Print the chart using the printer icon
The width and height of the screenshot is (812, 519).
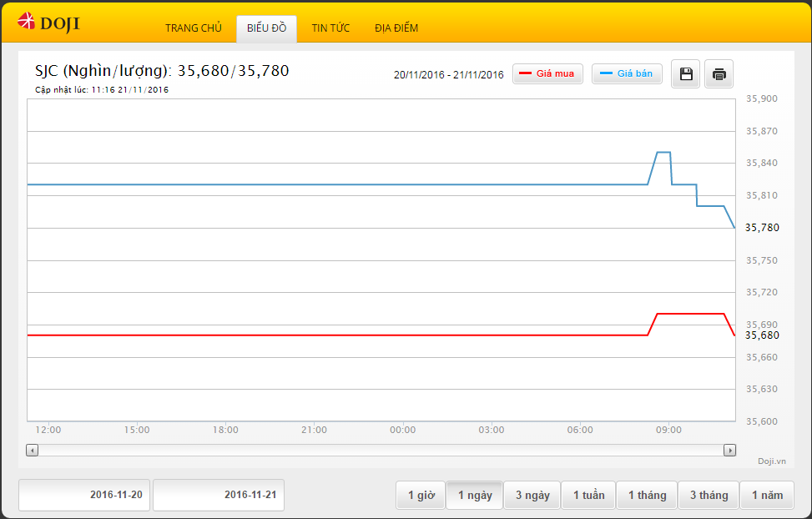click(x=719, y=74)
